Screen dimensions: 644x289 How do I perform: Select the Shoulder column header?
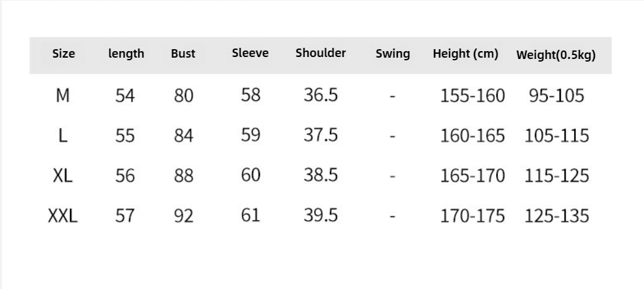pyautogui.click(x=321, y=53)
